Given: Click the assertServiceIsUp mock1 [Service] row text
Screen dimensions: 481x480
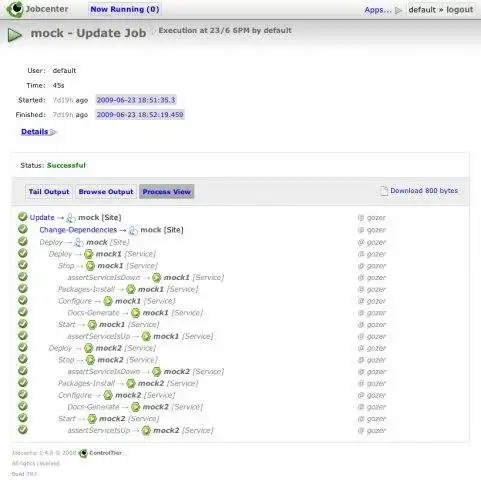Looking at the screenshot, I should pyautogui.click(x=140, y=336).
